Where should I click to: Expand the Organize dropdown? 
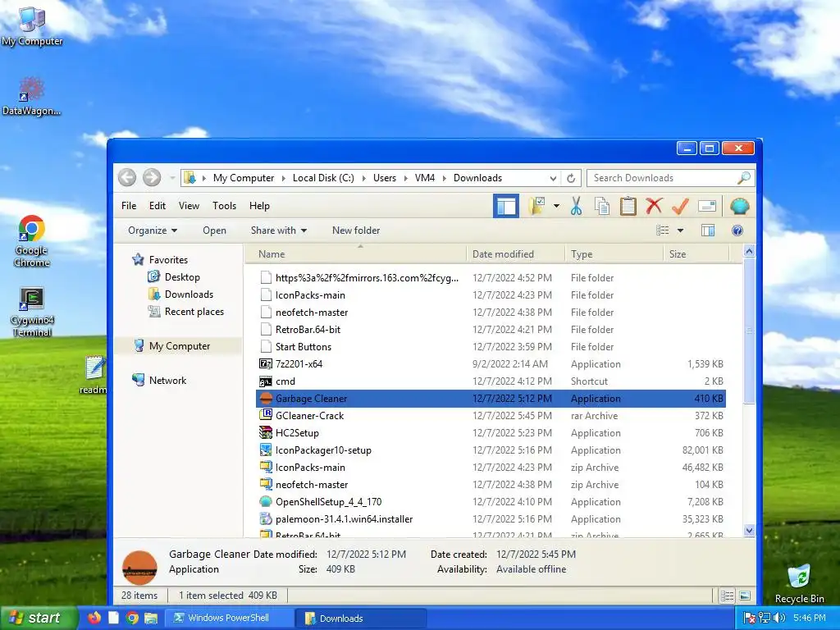(x=152, y=231)
